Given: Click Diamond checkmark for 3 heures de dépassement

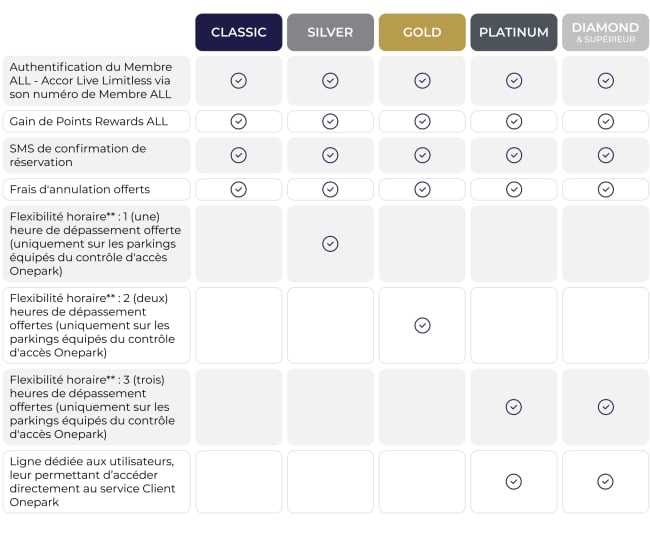Looking at the screenshot, I should [x=605, y=407].
